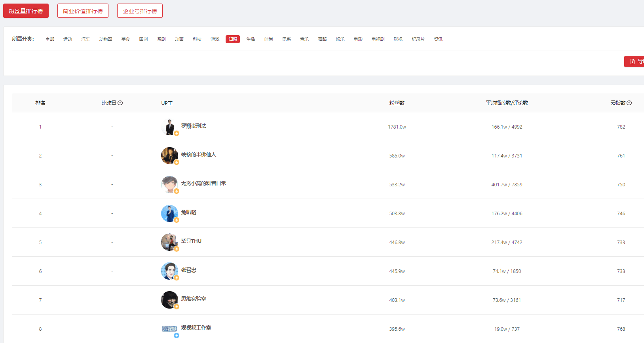This screenshot has height=343, width=644.
Task: Filter by 全部 category
Action: pyautogui.click(x=50, y=39)
